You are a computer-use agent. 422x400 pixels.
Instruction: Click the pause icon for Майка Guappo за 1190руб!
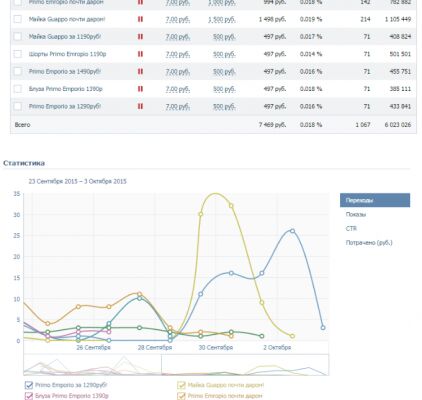[x=140, y=37]
